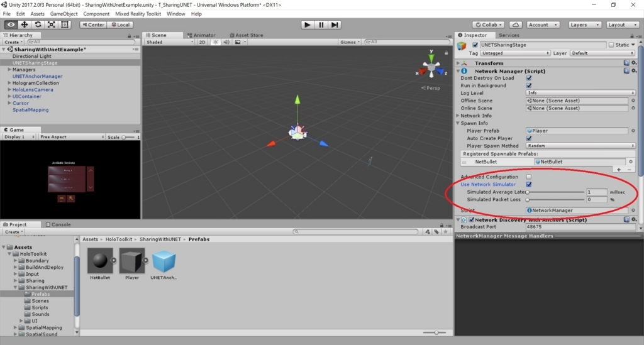Open the Tag dropdown
The height and width of the screenshot is (345, 644).
coord(515,53)
